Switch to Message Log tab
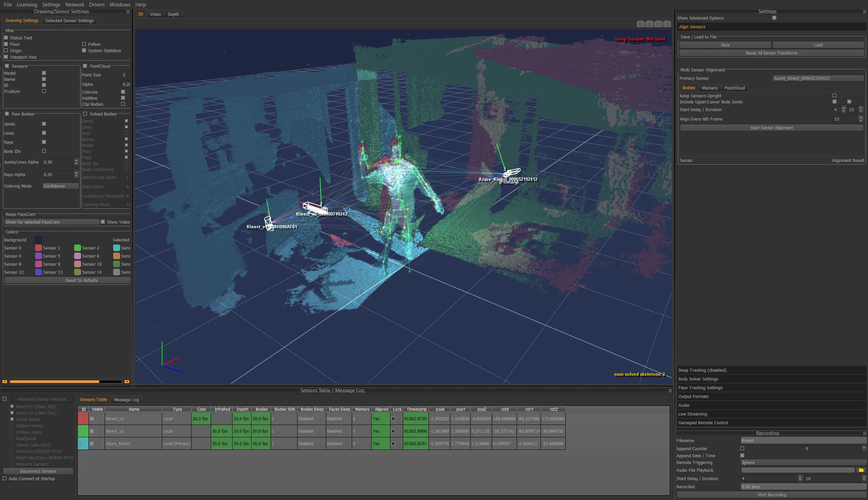 click(x=126, y=400)
